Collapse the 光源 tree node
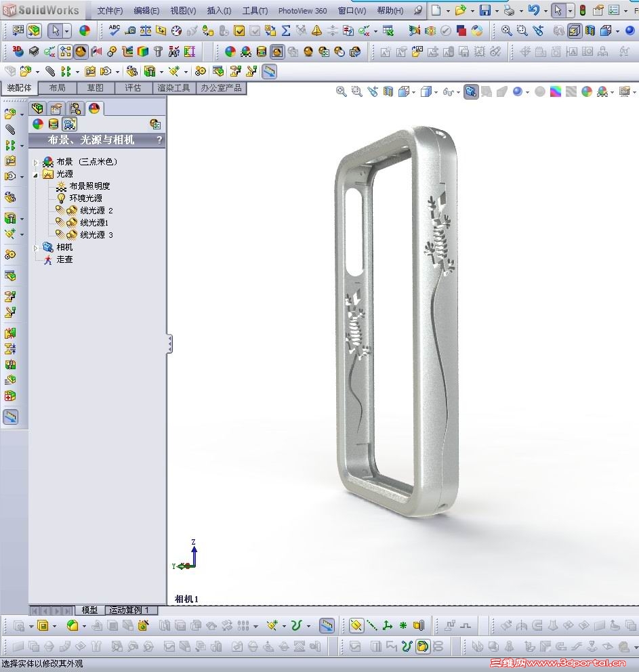 pyautogui.click(x=36, y=174)
